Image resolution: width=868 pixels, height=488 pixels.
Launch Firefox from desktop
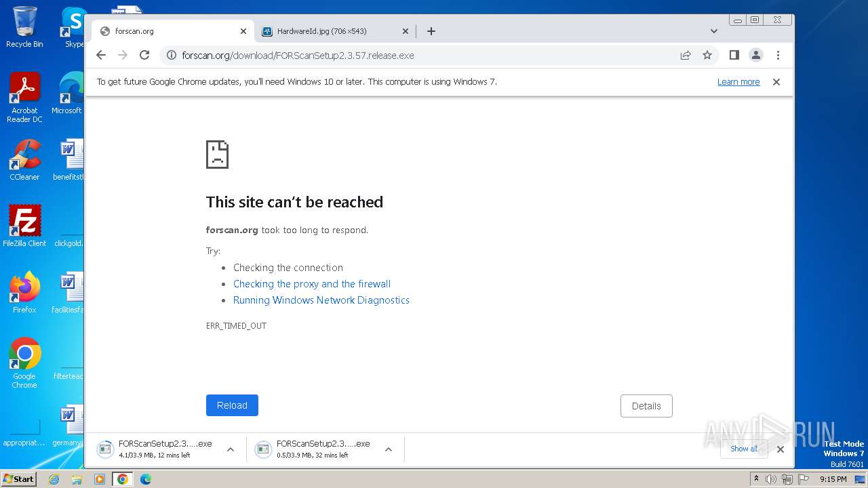coord(24,292)
